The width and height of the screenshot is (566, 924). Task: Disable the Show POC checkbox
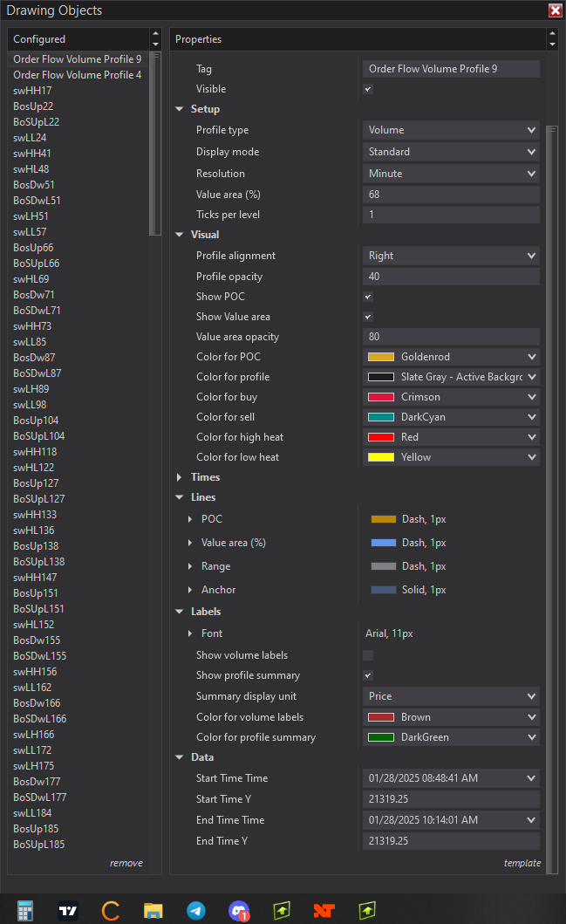click(x=368, y=297)
